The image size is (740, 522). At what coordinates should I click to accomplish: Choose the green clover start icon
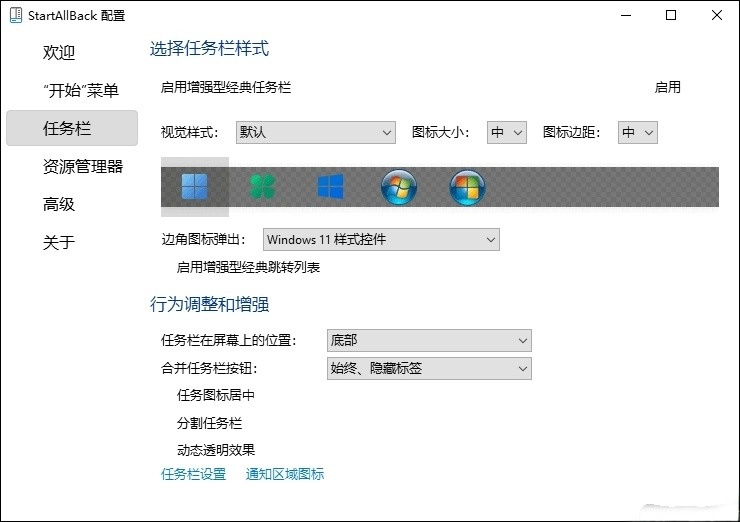pos(262,187)
